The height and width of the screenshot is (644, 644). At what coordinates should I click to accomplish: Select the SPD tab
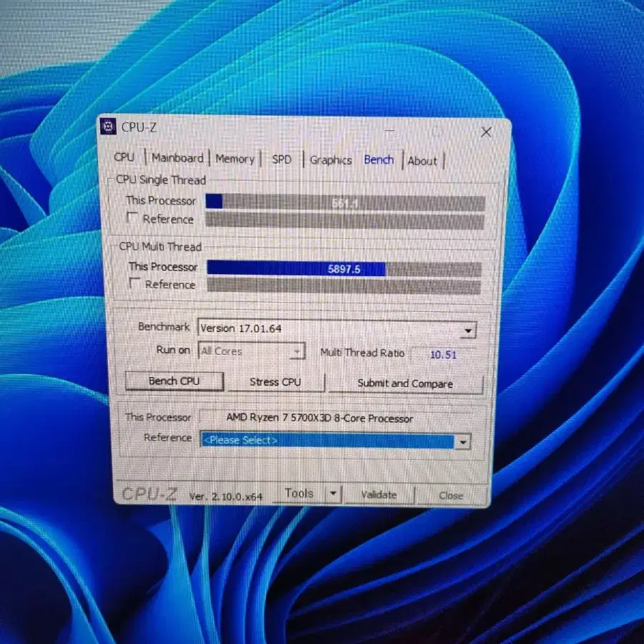point(282,160)
